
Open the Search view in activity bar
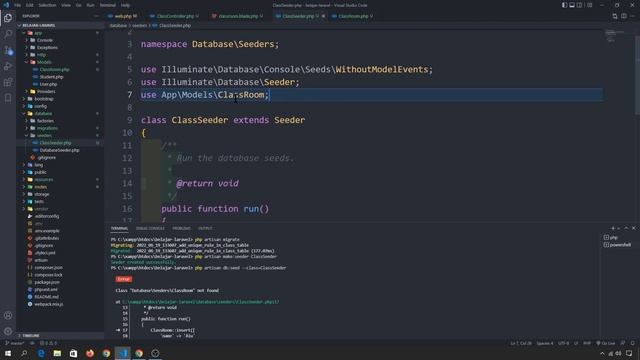8,34
